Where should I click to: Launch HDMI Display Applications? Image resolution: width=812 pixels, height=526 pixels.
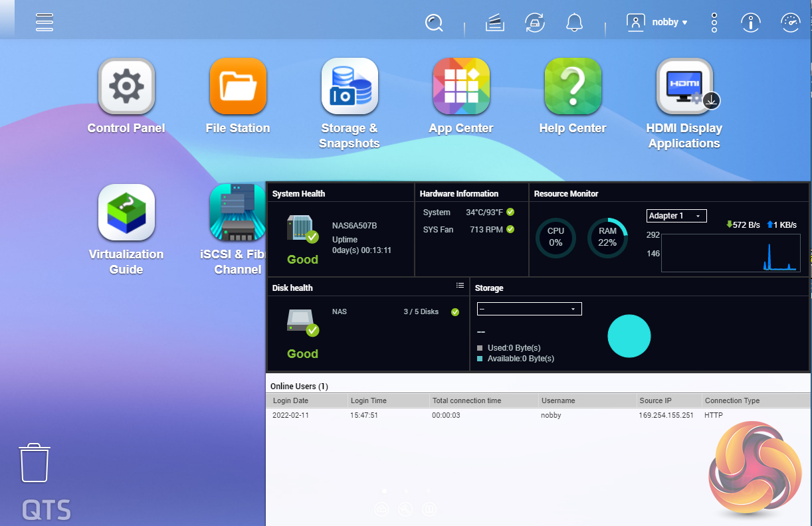click(x=684, y=86)
